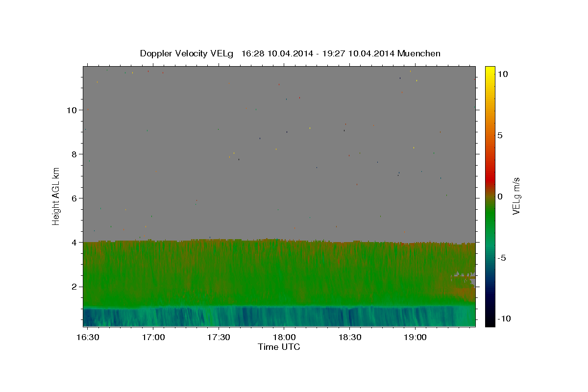Click the grey no-data region above 4 km
The height and width of the screenshot is (392, 588).
point(279,153)
